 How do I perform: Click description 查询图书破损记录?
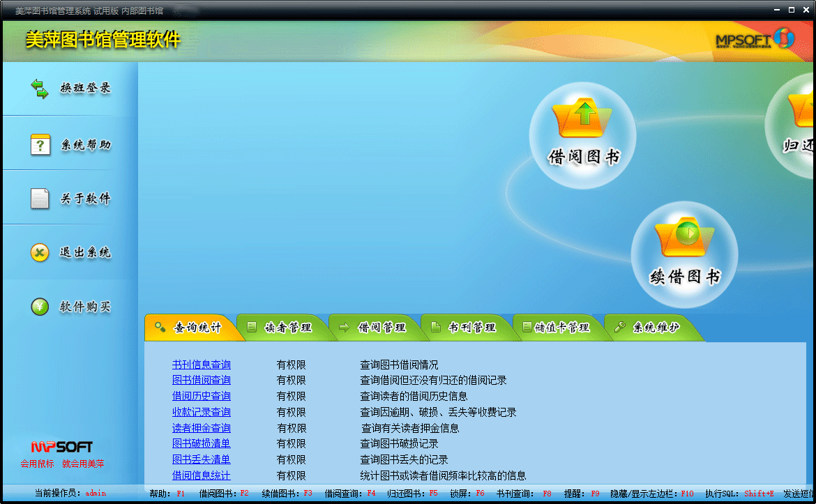[x=399, y=443]
